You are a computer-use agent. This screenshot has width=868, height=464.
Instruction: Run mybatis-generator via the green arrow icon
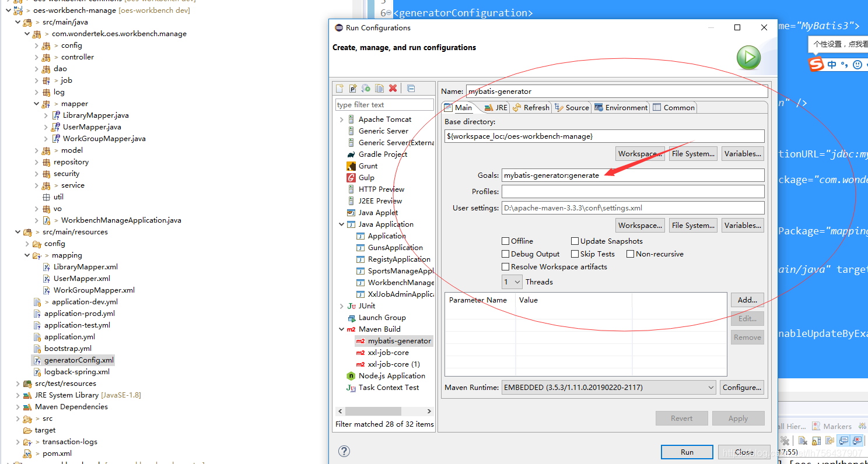coord(748,58)
